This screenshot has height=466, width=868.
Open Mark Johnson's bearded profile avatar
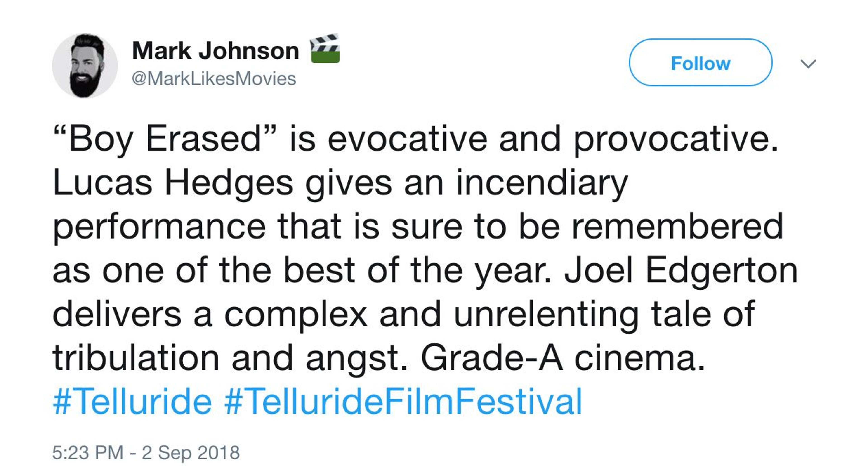click(85, 66)
